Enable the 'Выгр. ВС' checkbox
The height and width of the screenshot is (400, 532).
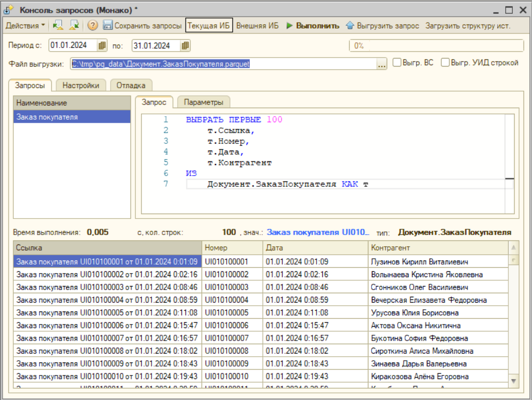point(397,63)
